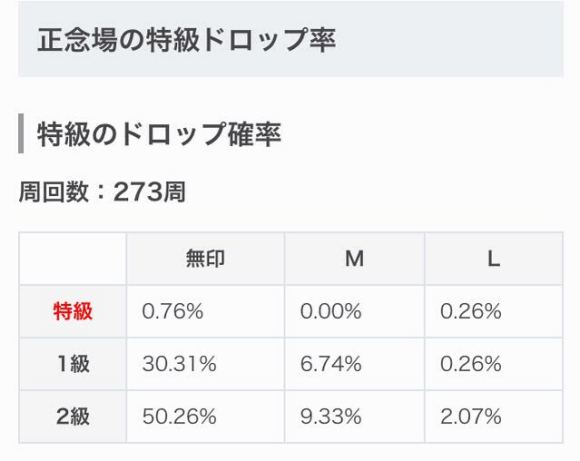Click the 2.07% cell
The width and height of the screenshot is (580, 461).
click(494, 417)
